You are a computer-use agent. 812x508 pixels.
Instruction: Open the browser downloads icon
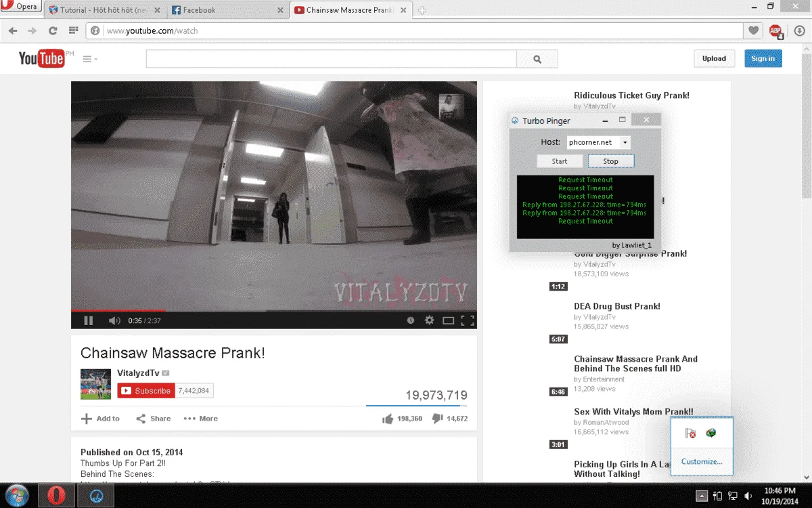tap(798, 30)
